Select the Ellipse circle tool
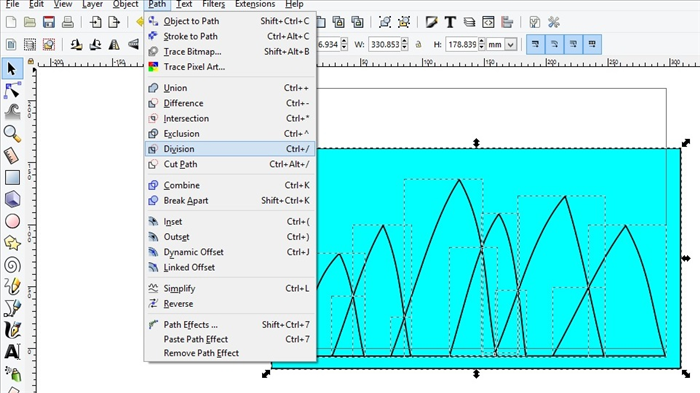The width and height of the screenshot is (700, 393). (12, 221)
